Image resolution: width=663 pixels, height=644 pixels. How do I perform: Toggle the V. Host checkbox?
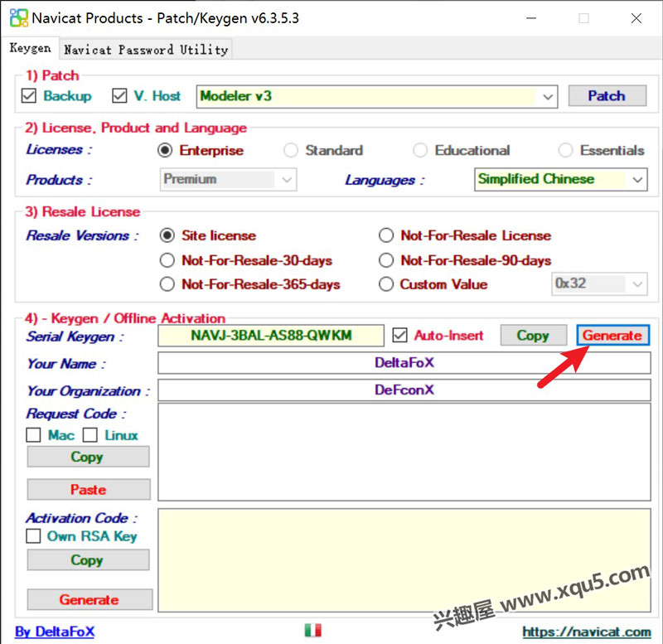(x=119, y=95)
